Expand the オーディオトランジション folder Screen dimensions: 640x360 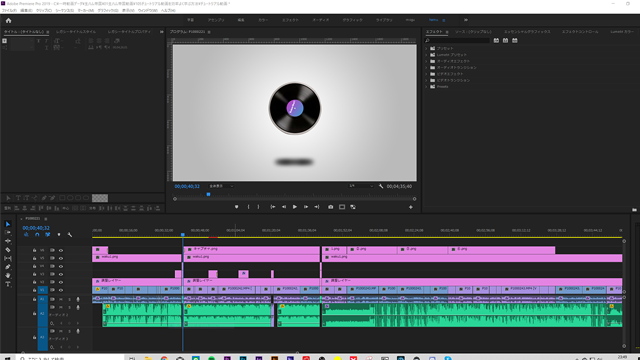point(427,67)
